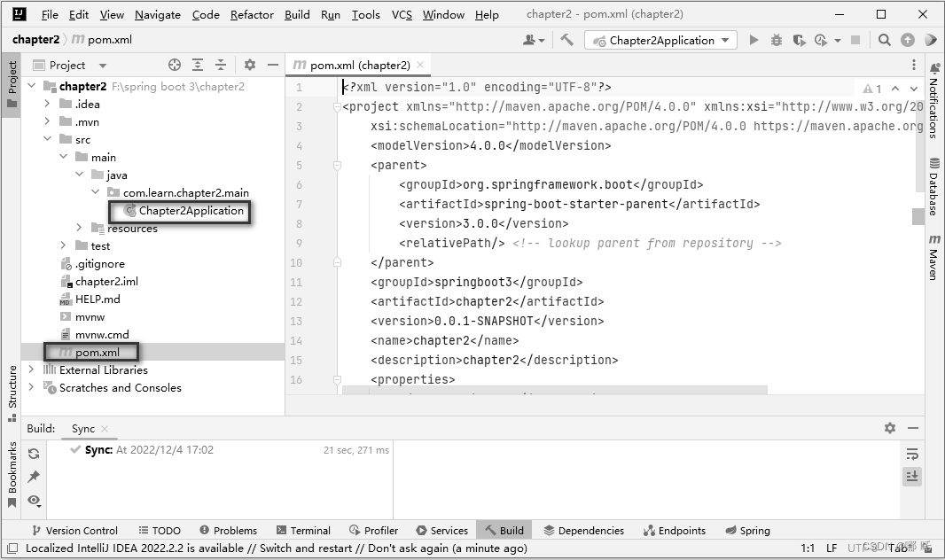Expand External Libraries node
This screenshot has height=560, width=945.
point(32,369)
